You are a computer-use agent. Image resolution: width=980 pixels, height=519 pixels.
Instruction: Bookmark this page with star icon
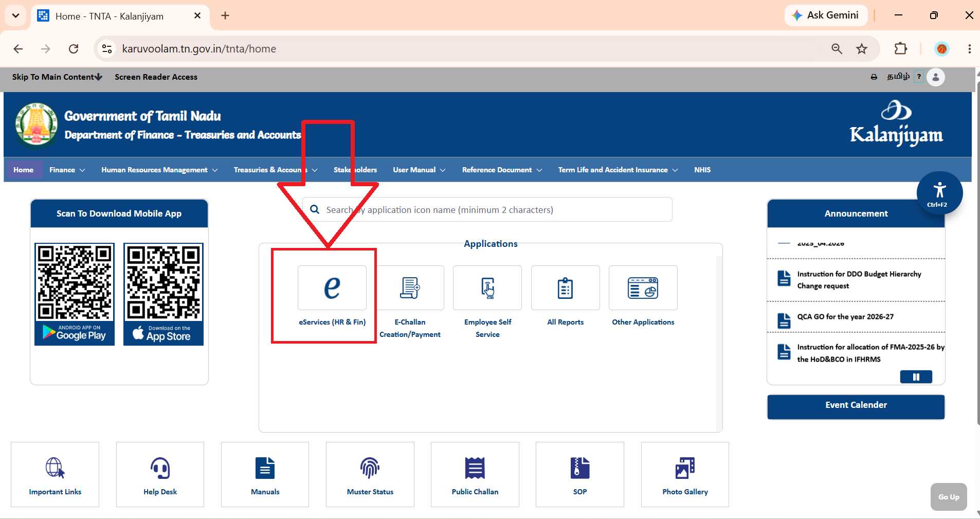862,49
